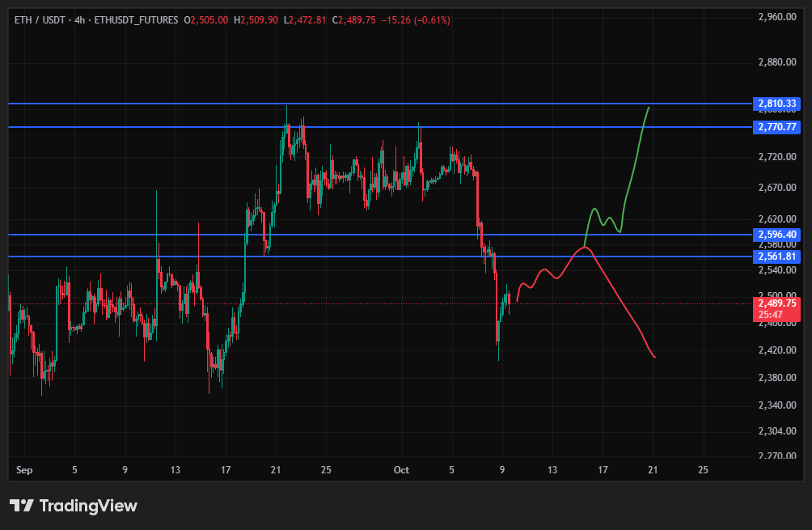The width and height of the screenshot is (812, 530).
Task: Click the close value 2,489.75 in legend
Action: (357, 20)
